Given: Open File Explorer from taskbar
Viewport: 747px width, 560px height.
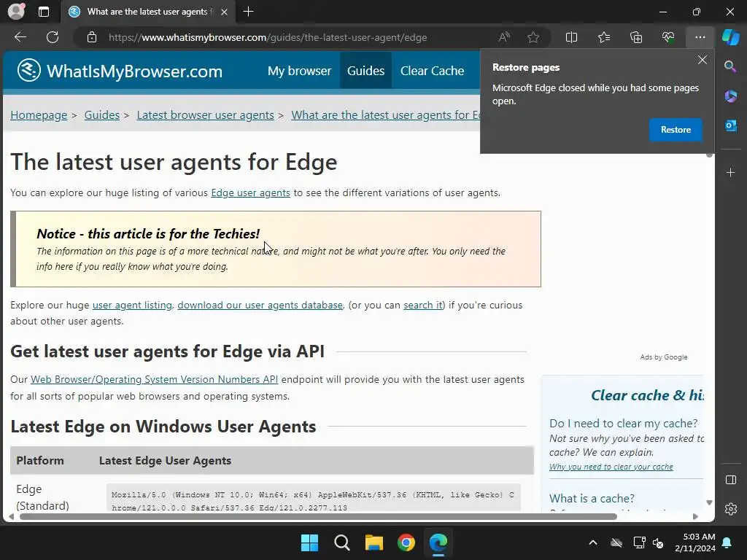Looking at the screenshot, I should tap(374, 542).
